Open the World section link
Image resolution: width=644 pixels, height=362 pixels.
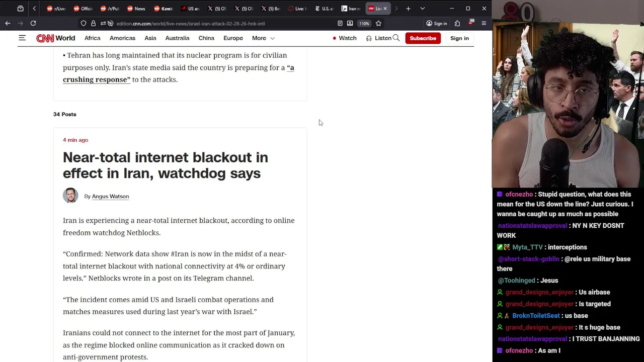coord(65,38)
